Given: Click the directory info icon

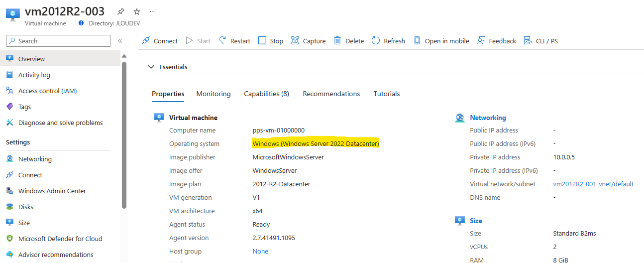Looking at the screenshot, I should tap(82, 23).
